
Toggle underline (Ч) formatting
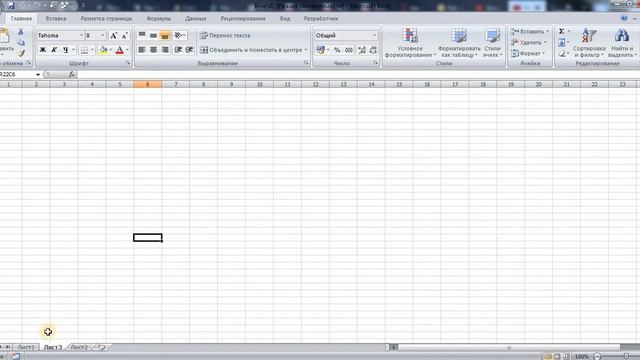pos(65,50)
